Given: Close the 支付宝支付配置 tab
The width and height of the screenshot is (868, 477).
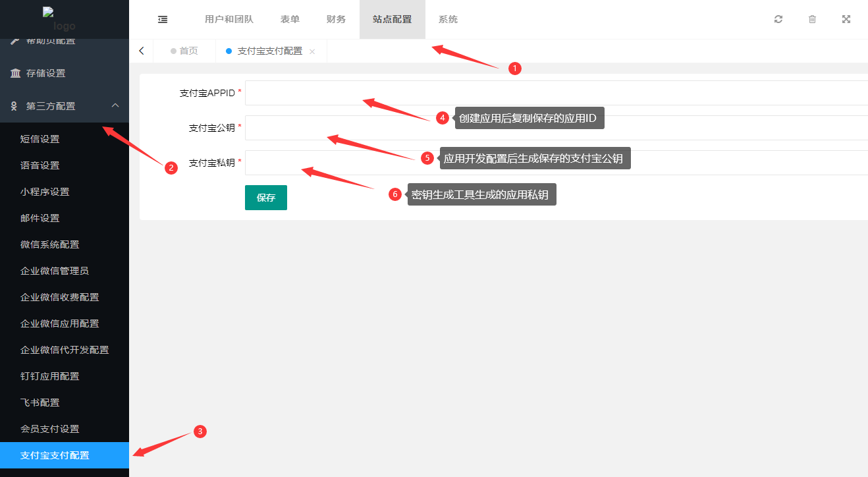Looking at the screenshot, I should tap(312, 51).
